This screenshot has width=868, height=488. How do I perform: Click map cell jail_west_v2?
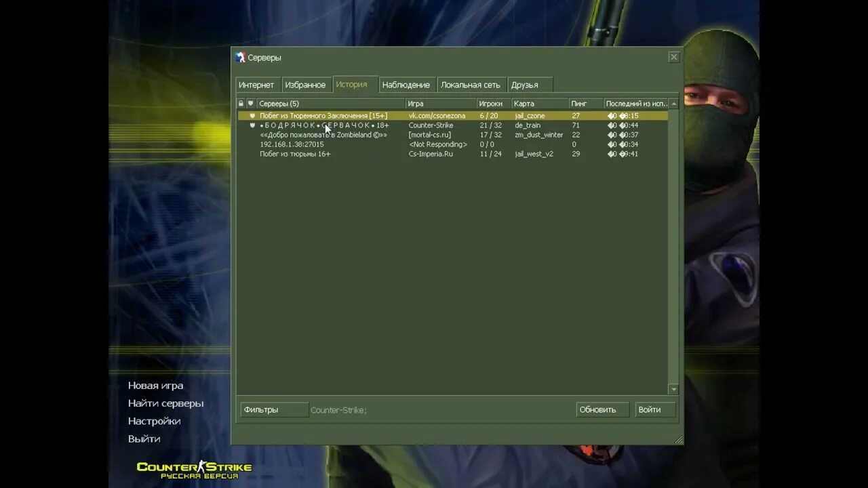click(x=534, y=154)
